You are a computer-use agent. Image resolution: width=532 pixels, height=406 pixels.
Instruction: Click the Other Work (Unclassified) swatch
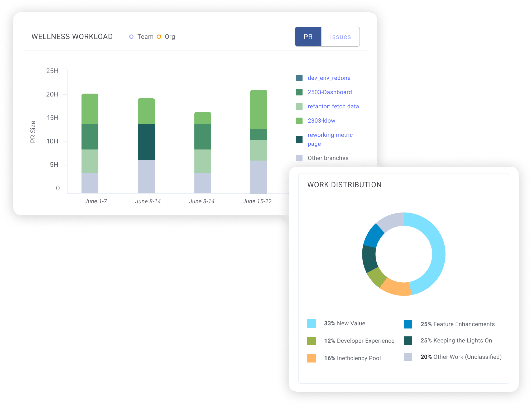(x=408, y=357)
